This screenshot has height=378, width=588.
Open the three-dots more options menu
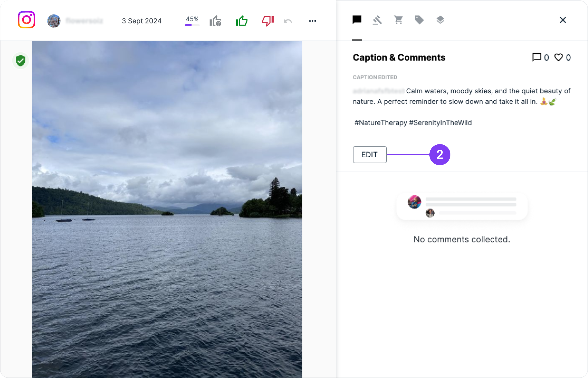312,21
